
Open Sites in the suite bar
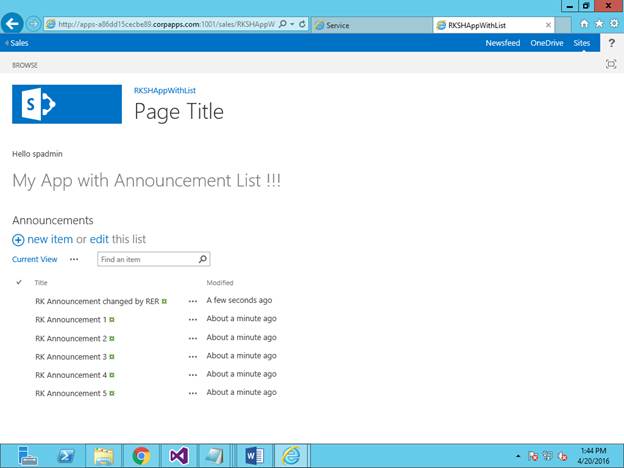click(582, 43)
